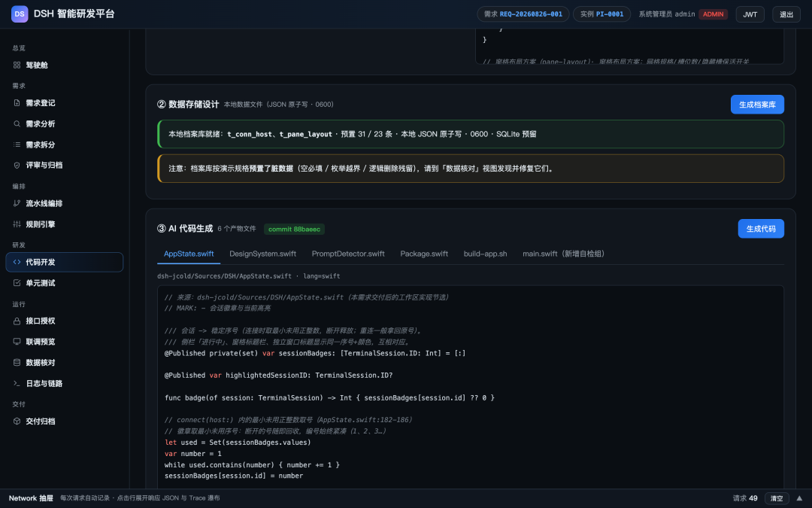Click the 交付归档 package icon
Image resolution: width=812 pixels, height=508 pixels.
click(x=17, y=421)
